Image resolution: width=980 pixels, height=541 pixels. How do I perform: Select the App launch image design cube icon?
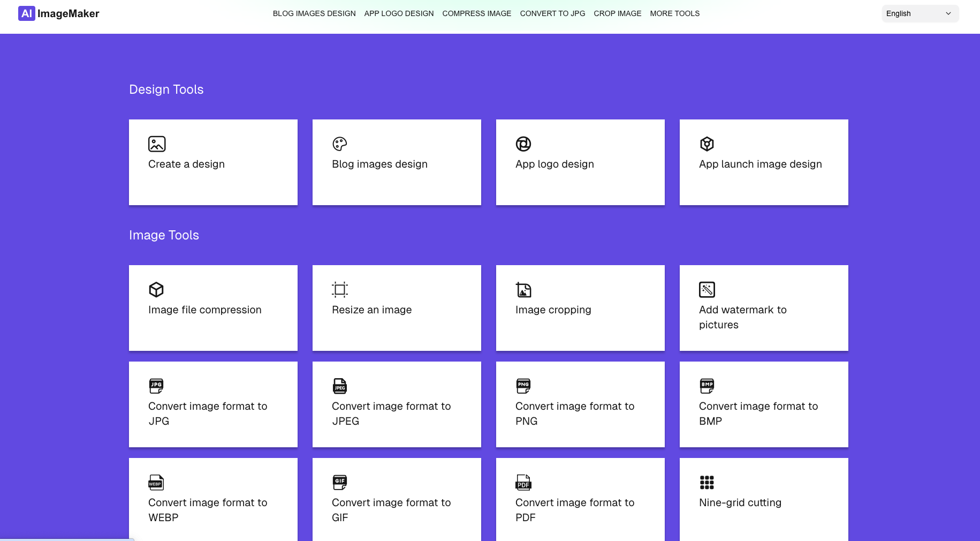(x=706, y=143)
